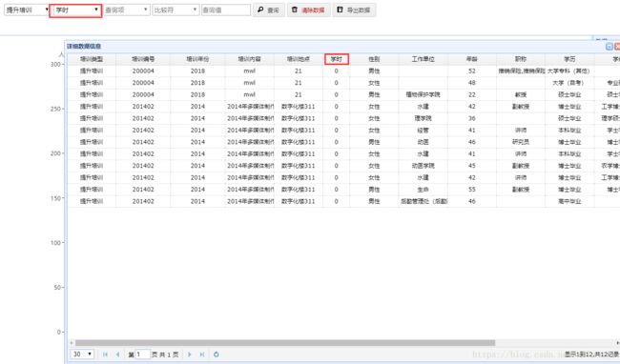Change the page size dropdown showing 30

point(82,354)
